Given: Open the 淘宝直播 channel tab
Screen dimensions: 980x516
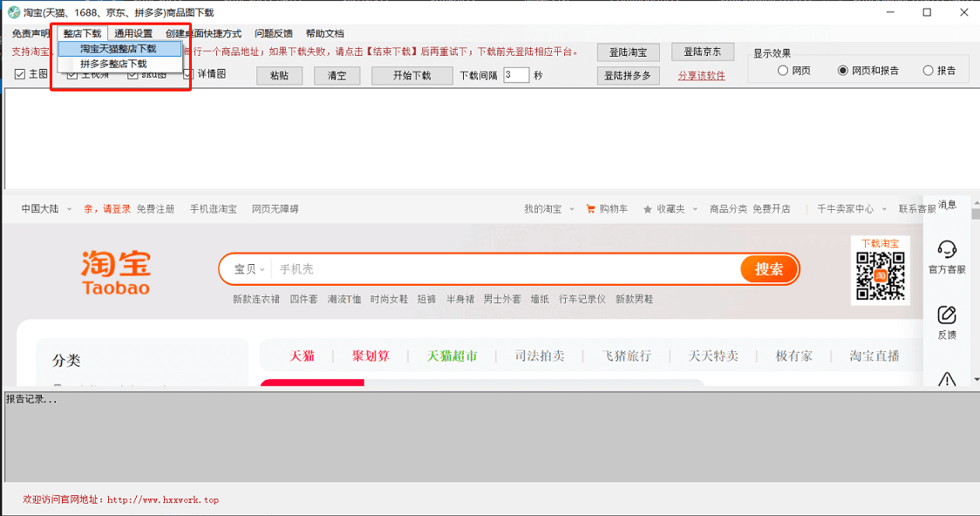Looking at the screenshot, I should click(x=875, y=356).
